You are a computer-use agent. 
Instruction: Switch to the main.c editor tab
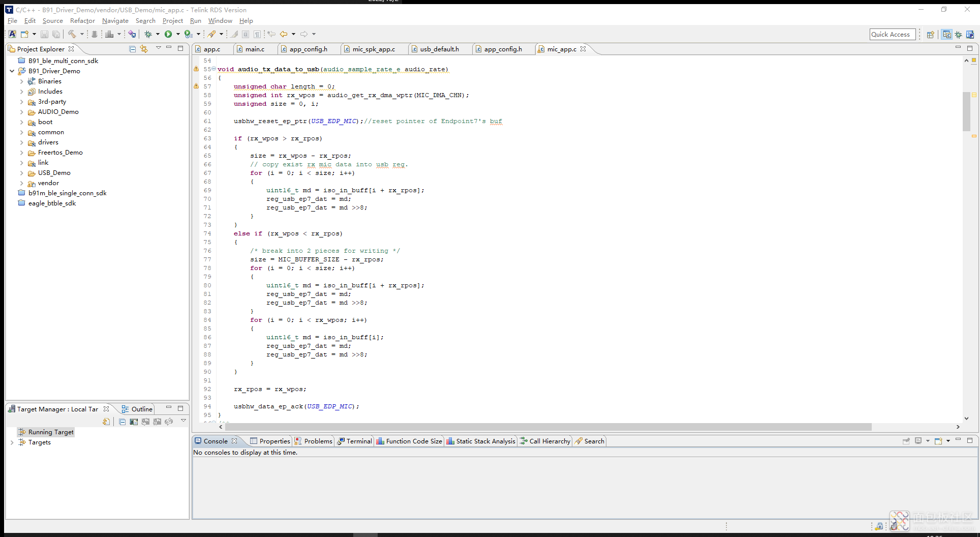tap(255, 49)
